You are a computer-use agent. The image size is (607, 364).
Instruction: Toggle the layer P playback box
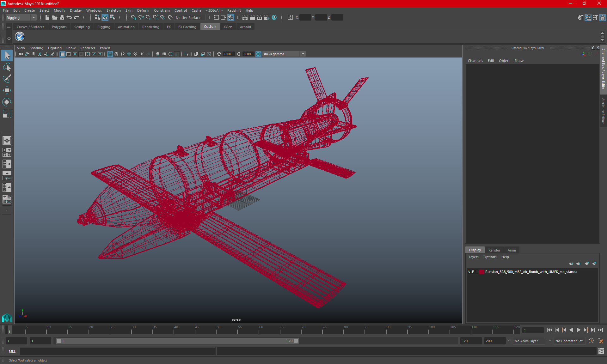click(473, 272)
